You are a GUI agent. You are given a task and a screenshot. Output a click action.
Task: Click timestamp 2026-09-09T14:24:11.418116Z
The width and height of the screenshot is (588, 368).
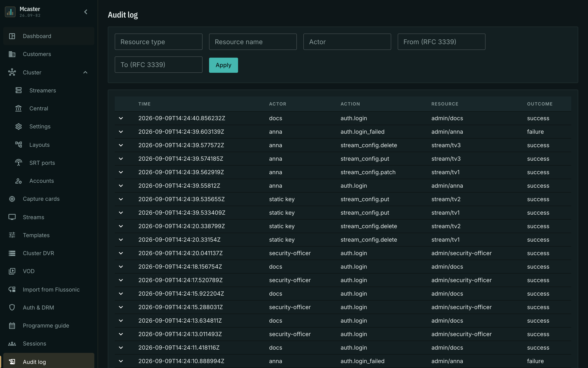pos(179,348)
